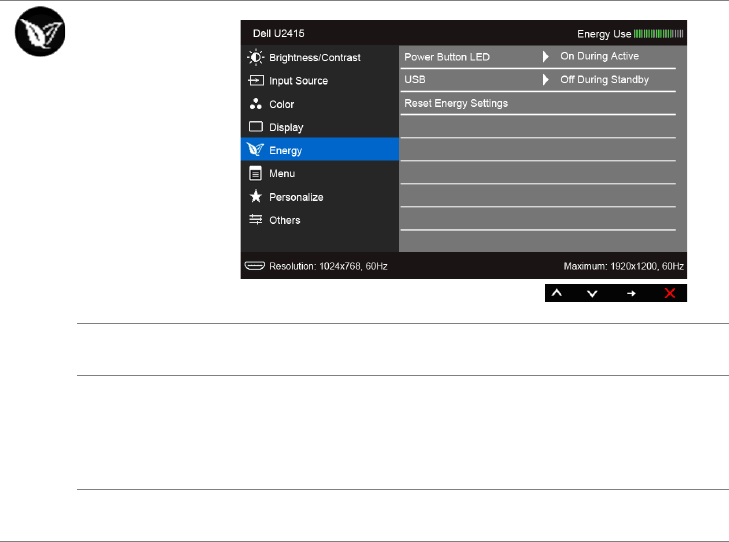Image resolution: width=729 pixels, height=542 pixels.
Task: Click the Display rectangle icon
Action: (256, 126)
